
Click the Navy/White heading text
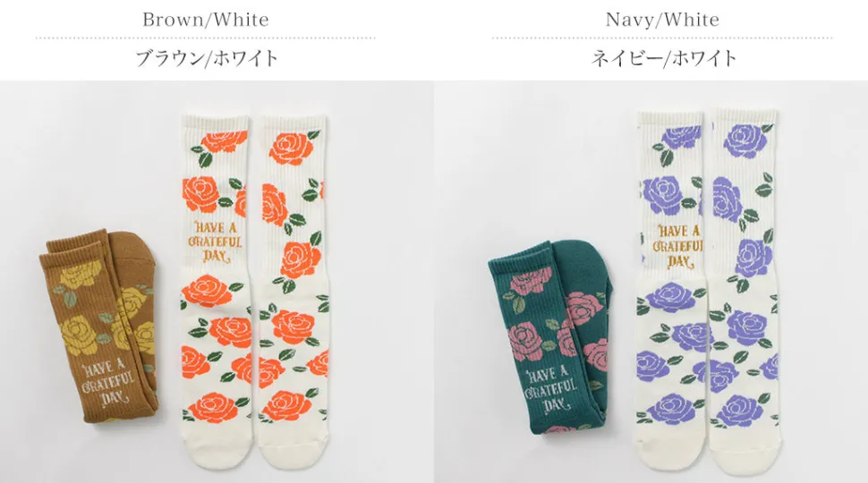tap(661, 19)
